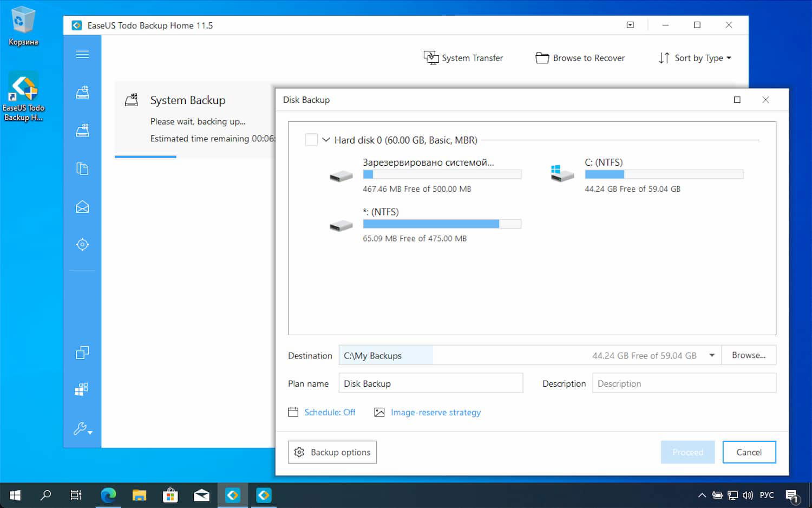Open Browse to Recover

coord(580,57)
